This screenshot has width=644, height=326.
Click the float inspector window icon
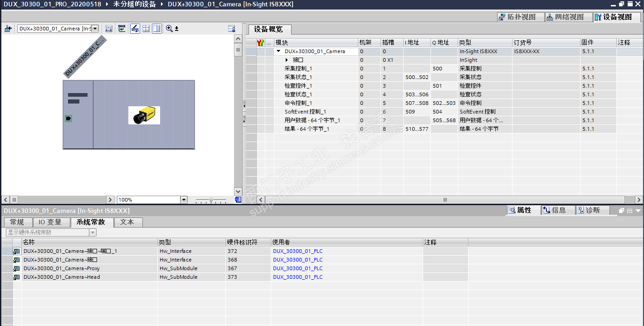tap(621, 211)
